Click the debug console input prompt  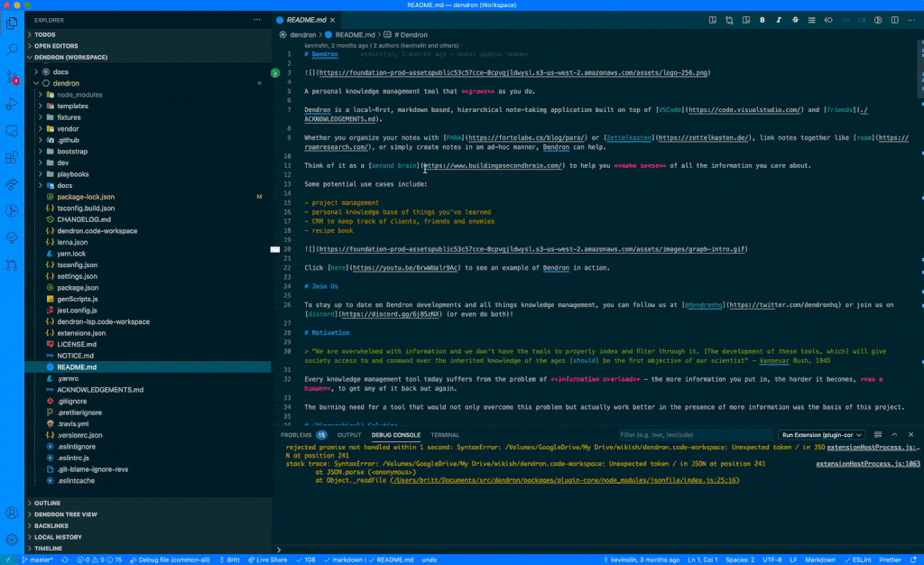click(598, 550)
